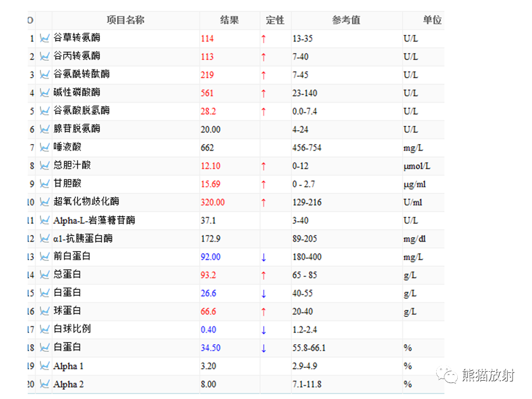Open trend chart icon for 总胆汁酸
This screenshot has height=399, width=532.
pyautogui.click(x=44, y=166)
